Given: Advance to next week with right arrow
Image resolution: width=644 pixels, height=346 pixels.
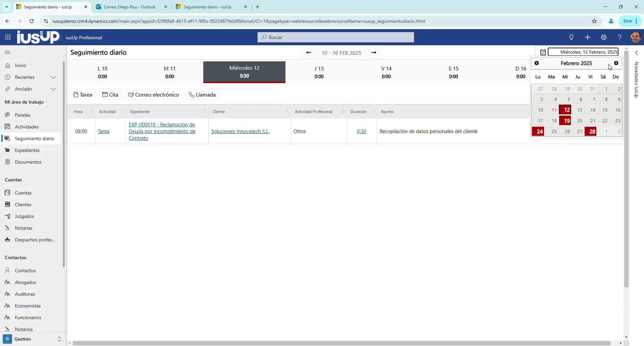Looking at the screenshot, I should (x=374, y=53).
